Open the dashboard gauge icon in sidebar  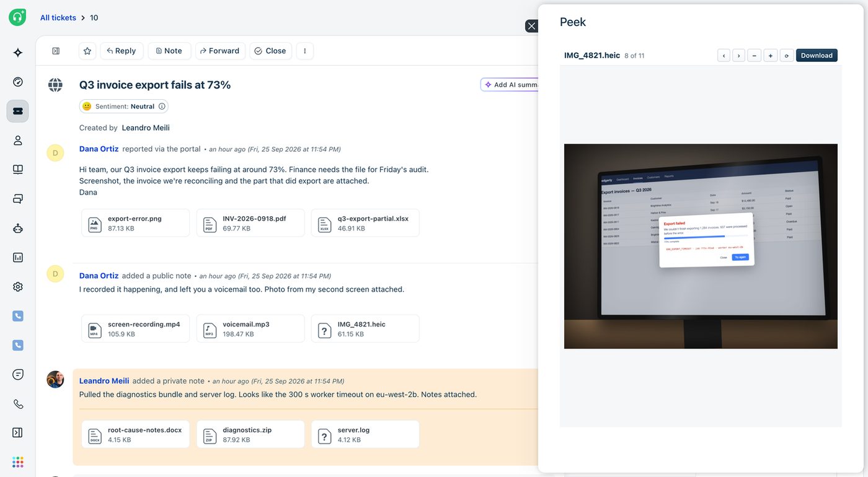18,82
